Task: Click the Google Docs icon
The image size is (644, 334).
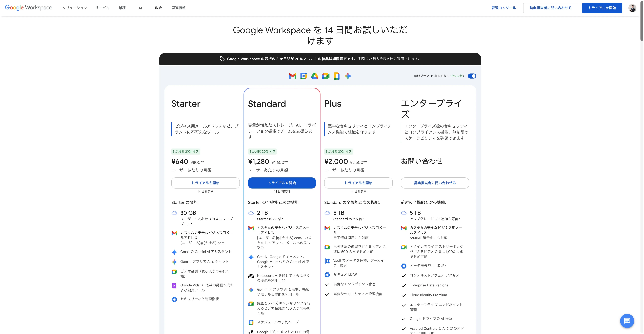Action: click(337, 76)
